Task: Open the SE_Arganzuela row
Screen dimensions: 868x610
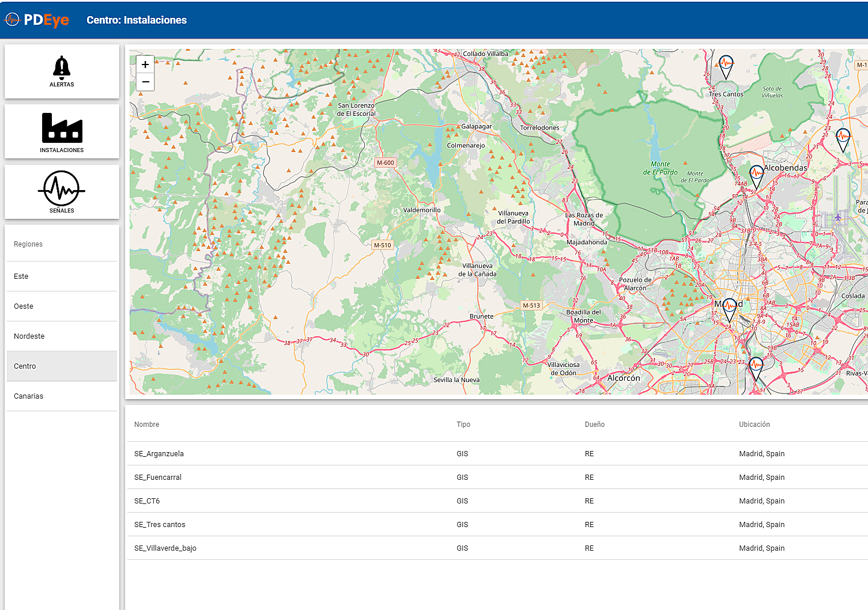Action: tap(497, 454)
